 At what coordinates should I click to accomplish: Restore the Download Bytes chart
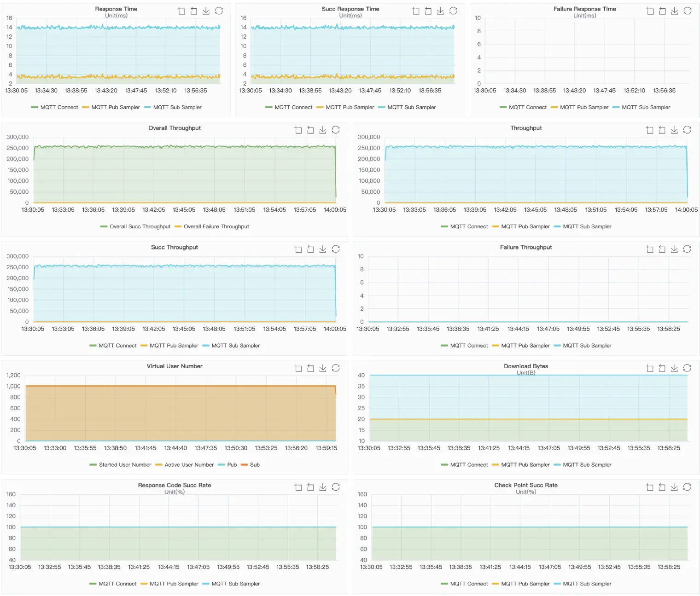[687, 368]
